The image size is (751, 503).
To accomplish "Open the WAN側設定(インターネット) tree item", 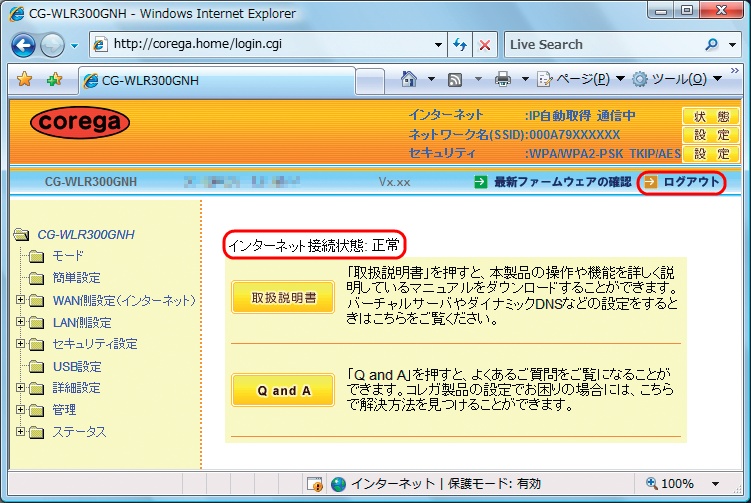I will 124,300.
